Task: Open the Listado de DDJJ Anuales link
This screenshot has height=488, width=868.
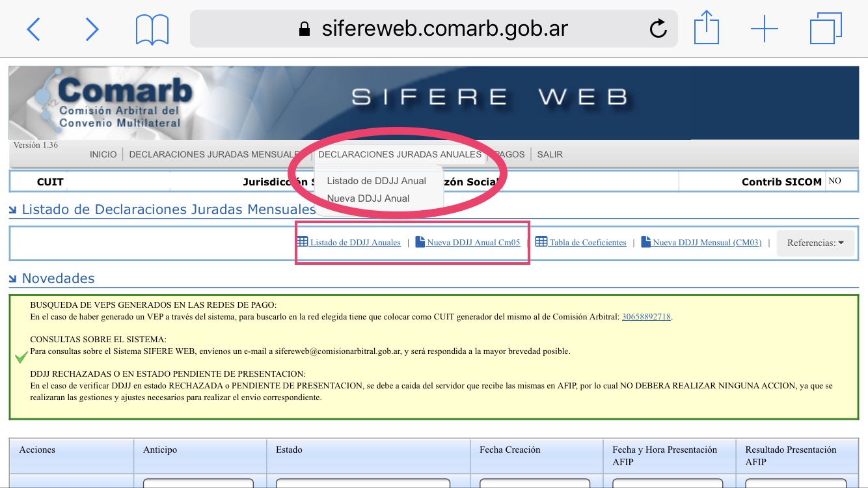Action: click(355, 243)
